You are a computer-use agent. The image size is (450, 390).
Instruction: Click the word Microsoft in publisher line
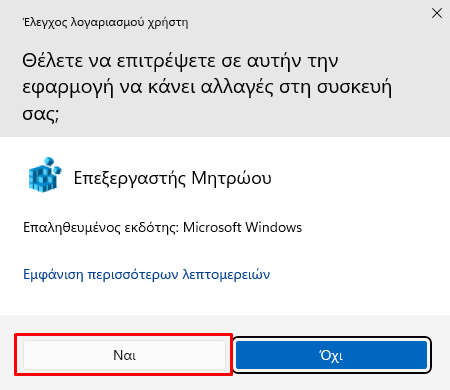212,227
